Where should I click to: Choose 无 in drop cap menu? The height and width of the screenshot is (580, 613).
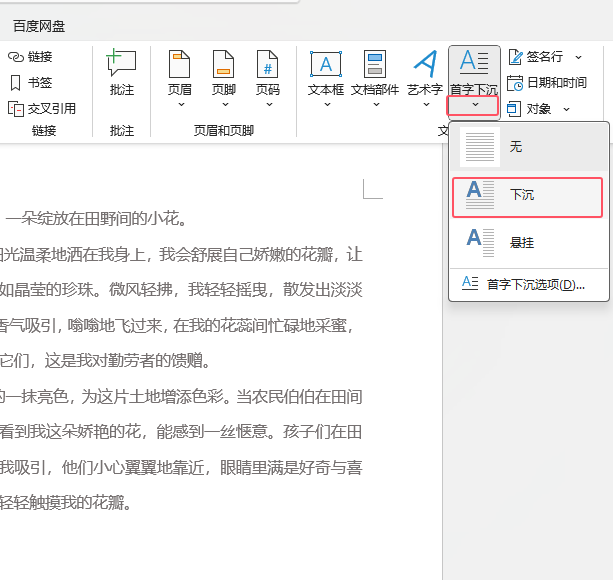pos(529,147)
